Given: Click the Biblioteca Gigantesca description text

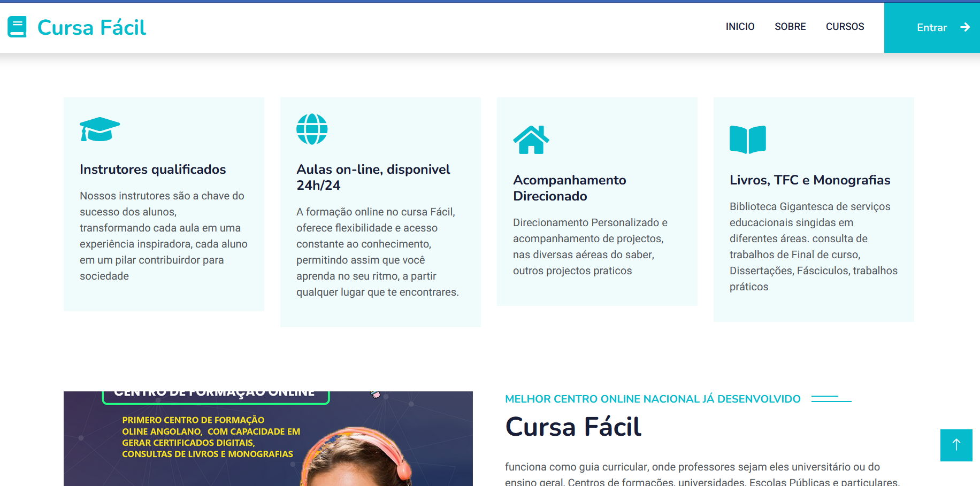Looking at the screenshot, I should 813,246.
